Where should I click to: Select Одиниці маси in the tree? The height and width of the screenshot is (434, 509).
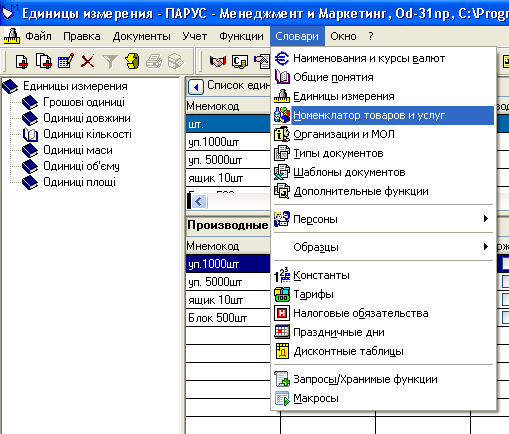pyautogui.click(x=78, y=150)
